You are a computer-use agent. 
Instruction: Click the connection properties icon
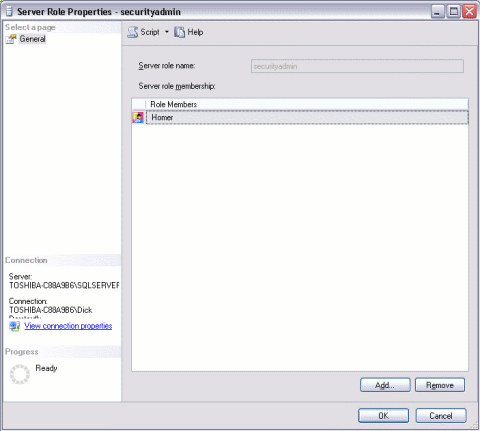pyautogui.click(x=14, y=326)
